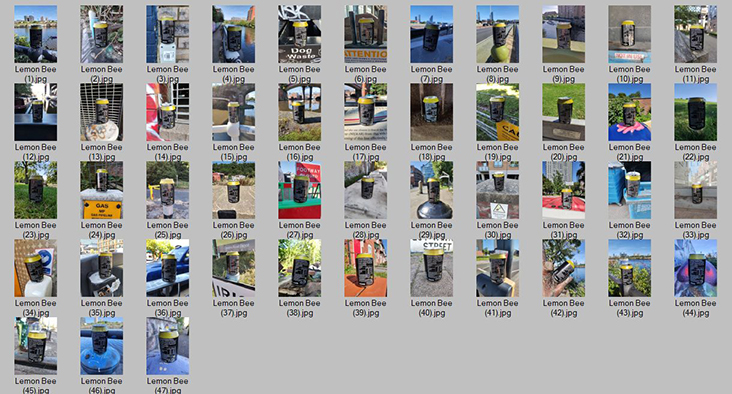Select Lemon Bee (6).jpg attention sign photo

[366, 34]
